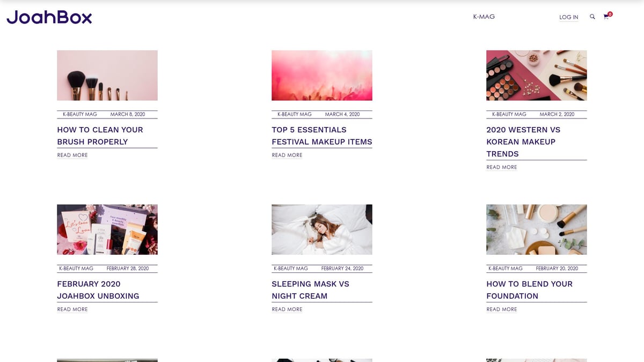Click Read More under Sleeping Mask article
Screen dimensions: 644x362
click(x=287, y=309)
